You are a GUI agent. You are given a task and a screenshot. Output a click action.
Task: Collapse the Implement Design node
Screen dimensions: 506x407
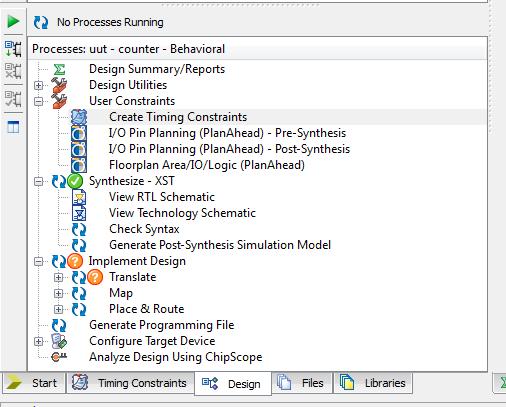click(39, 261)
